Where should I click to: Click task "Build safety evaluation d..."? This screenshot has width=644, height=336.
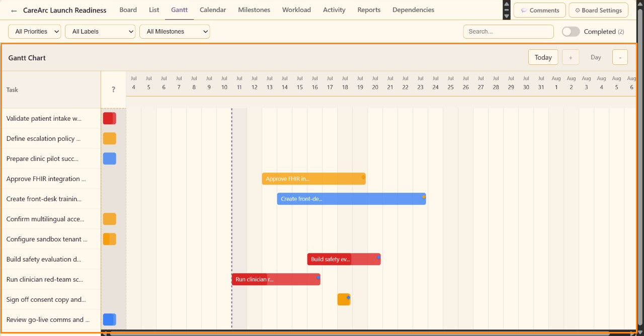[44, 259]
